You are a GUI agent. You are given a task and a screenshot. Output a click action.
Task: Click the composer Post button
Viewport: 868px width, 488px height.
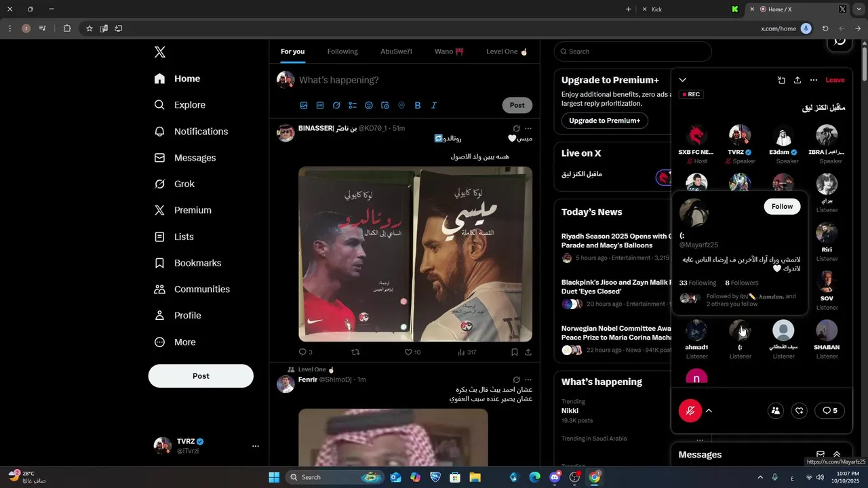coord(517,105)
